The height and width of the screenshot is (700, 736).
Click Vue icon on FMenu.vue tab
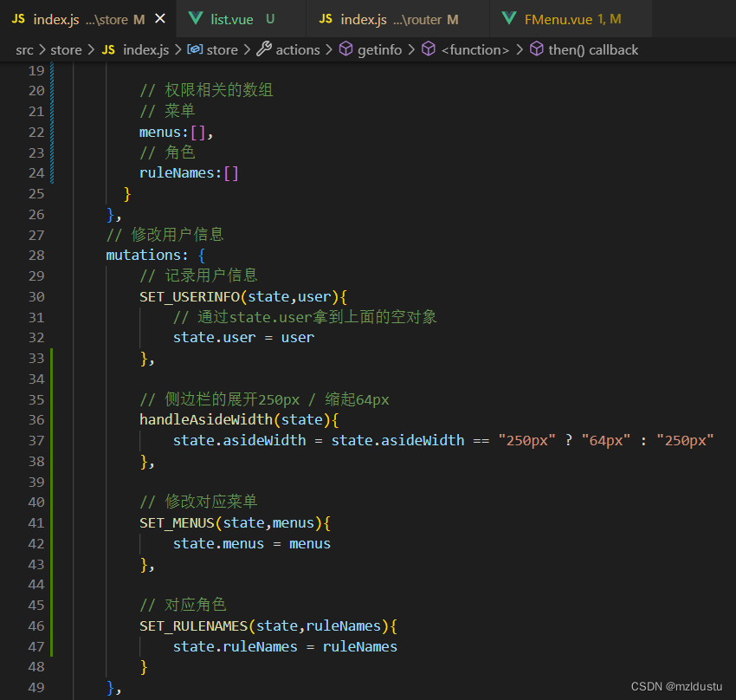click(509, 19)
